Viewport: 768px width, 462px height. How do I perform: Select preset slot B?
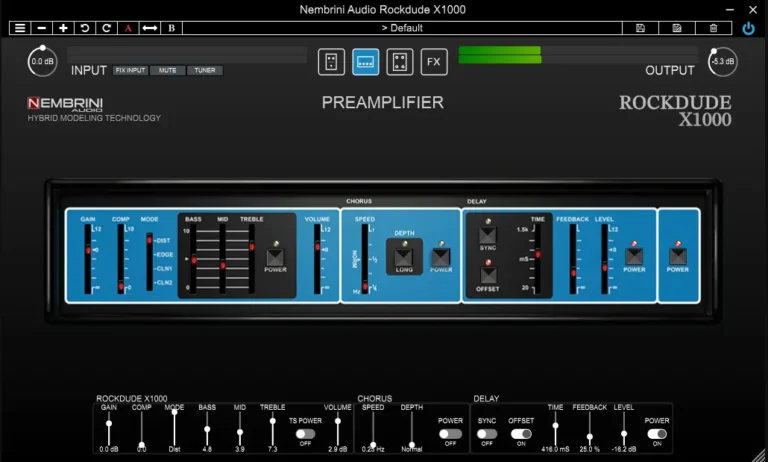[x=171, y=28]
